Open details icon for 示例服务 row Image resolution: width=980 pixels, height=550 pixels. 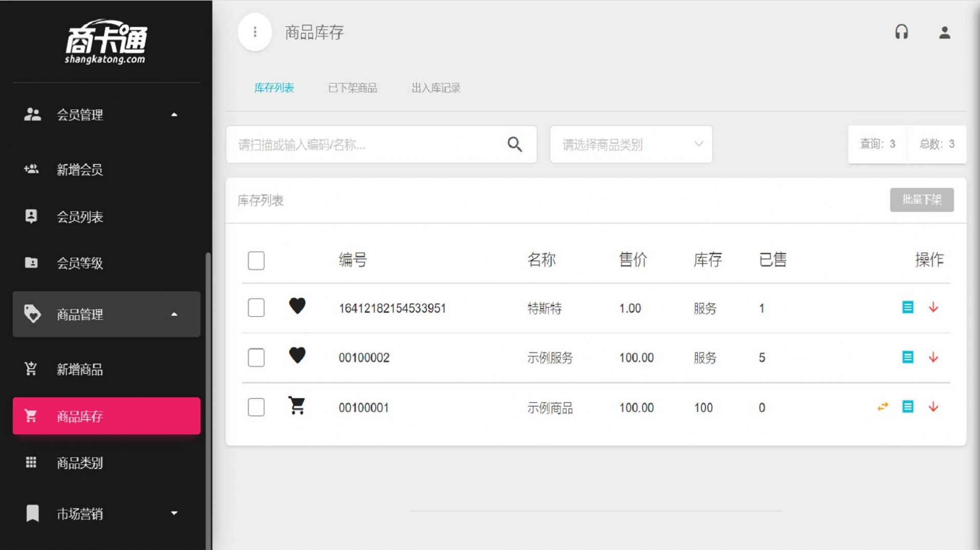point(908,357)
